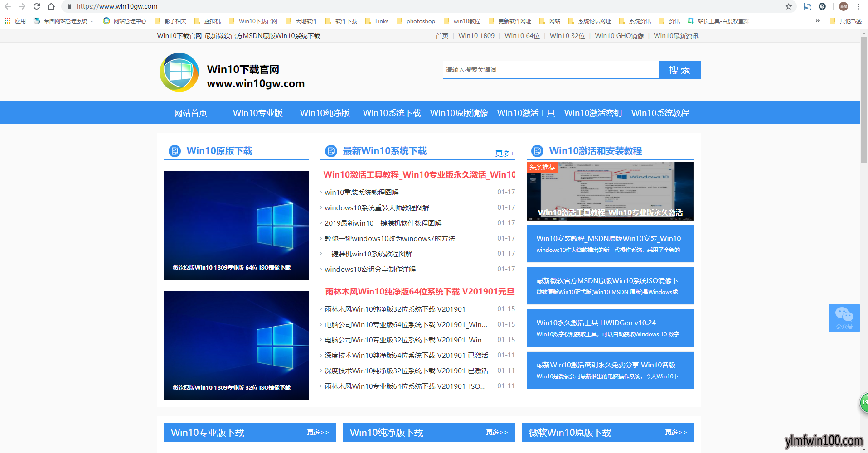This screenshot has height=453, width=868.
Task: Open 站长工具-百度权重 bookmark
Action: pos(718,21)
